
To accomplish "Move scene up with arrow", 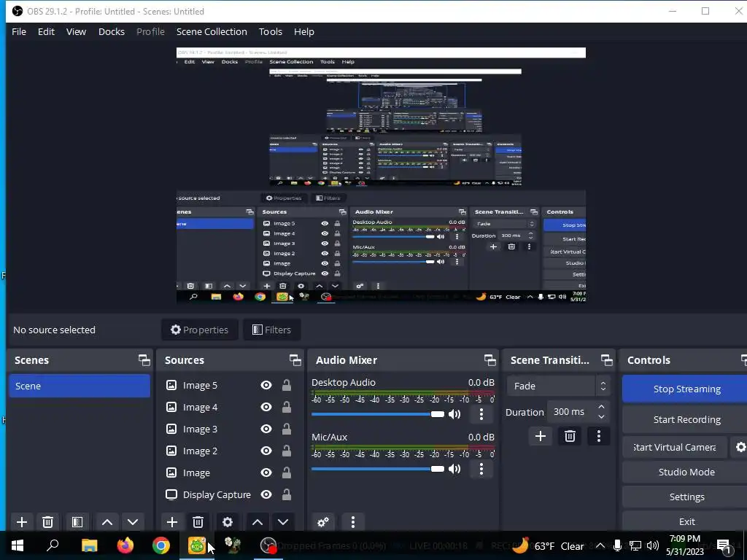I will [107, 522].
